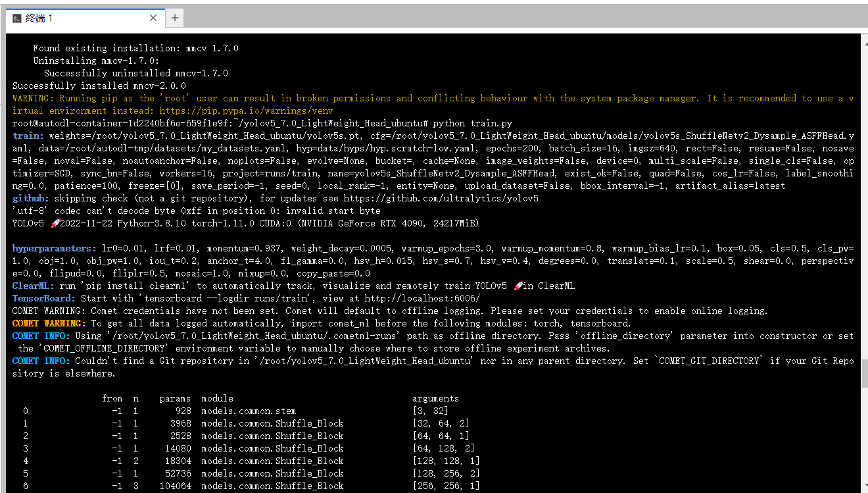The image size is (868, 493).
Task: Click params value '3968' in row 1
Action: 180,423
